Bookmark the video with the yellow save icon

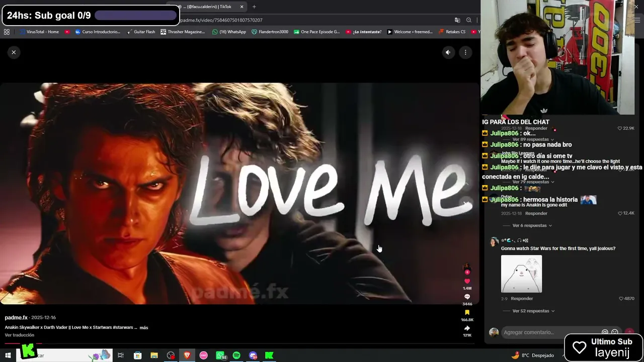(x=467, y=313)
